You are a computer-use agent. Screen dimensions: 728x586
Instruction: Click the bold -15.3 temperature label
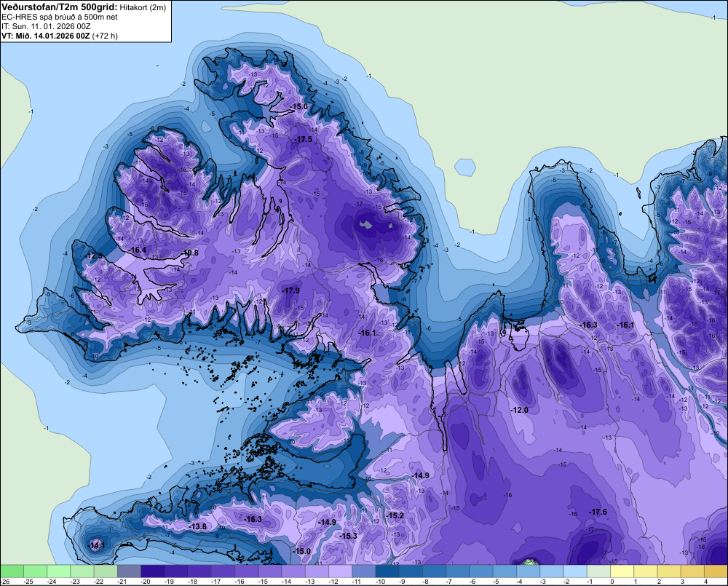[348, 536]
